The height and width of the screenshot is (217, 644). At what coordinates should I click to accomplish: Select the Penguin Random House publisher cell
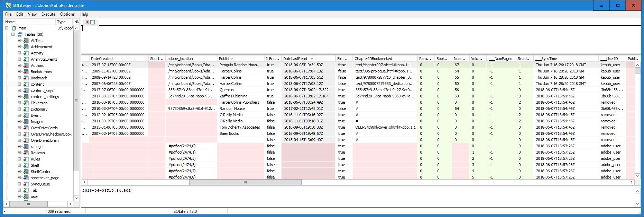pyautogui.click(x=240, y=65)
